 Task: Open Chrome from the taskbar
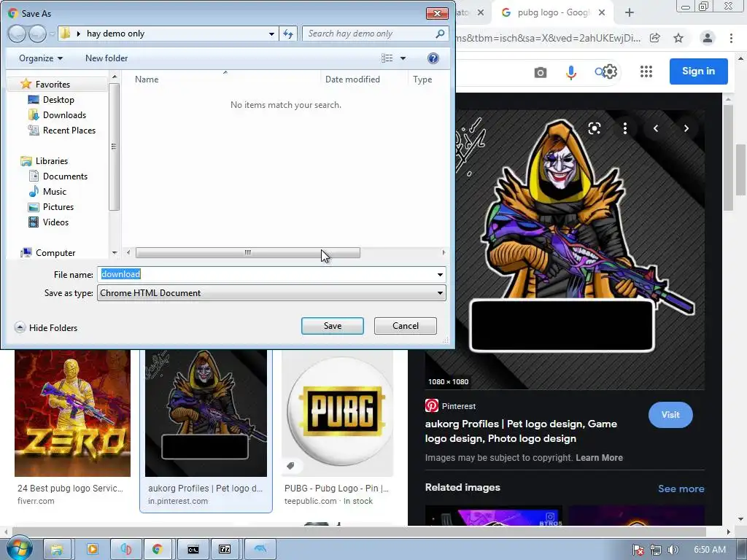158,550
